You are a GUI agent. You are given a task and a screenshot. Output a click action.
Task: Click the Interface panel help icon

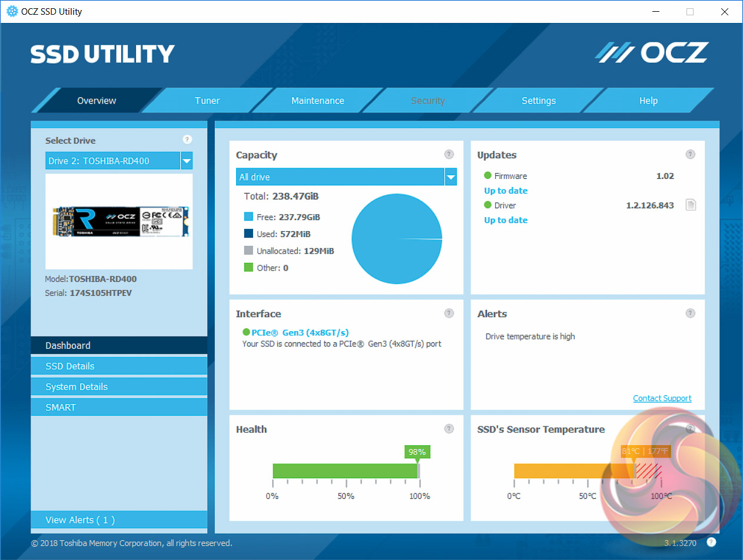pos(449,313)
